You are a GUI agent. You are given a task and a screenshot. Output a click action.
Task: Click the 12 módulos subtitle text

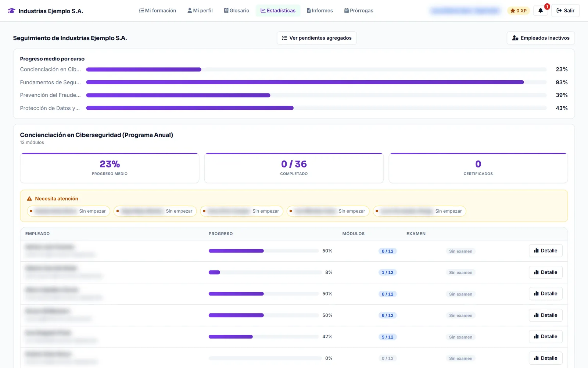tap(32, 142)
